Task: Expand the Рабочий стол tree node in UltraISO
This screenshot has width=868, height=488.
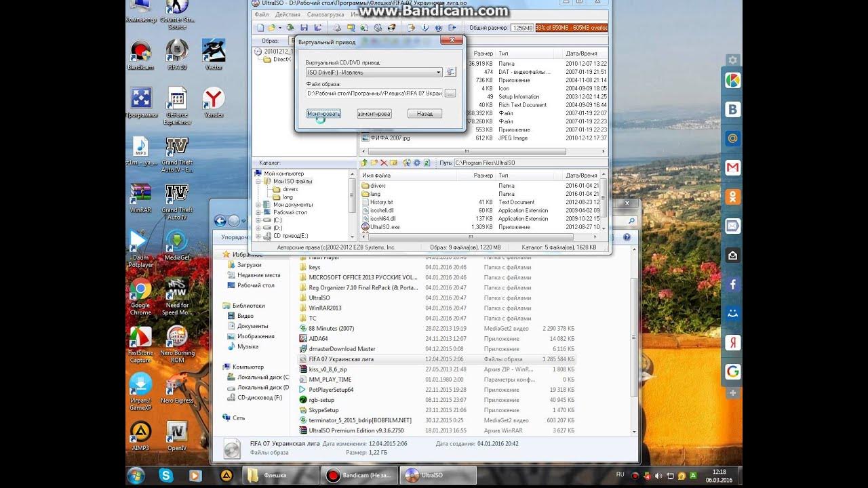Action: pyautogui.click(x=258, y=212)
